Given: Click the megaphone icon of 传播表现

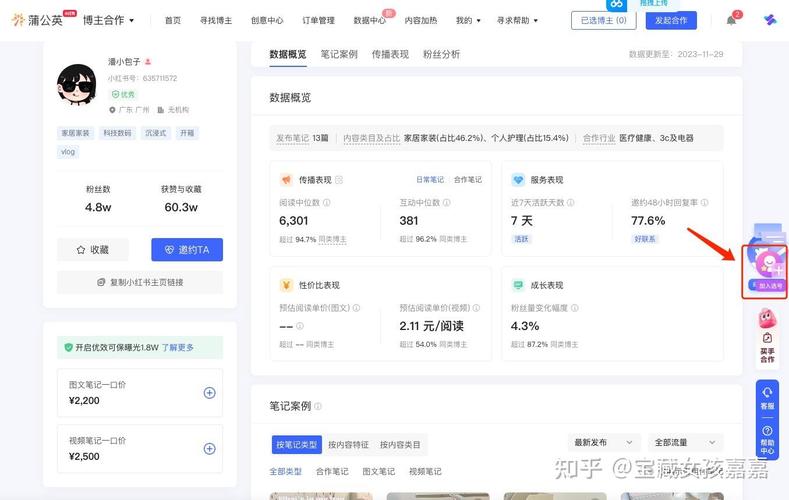Looking at the screenshot, I should (286, 180).
